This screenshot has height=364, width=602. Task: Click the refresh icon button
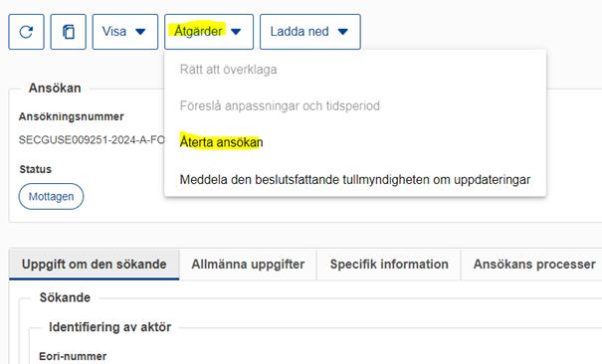point(26,32)
